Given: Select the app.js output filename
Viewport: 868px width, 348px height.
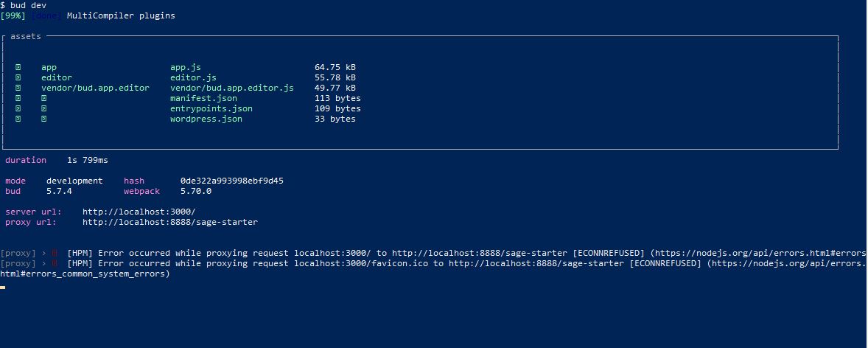Looking at the screenshot, I should pos(185,67).
